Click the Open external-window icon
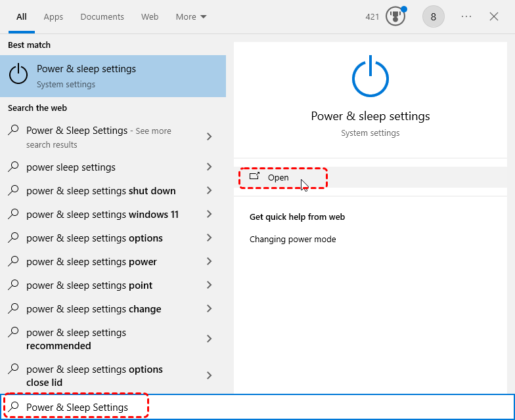Image resolution: width=515 pixels, height=420 pixels. click(254, 176)
